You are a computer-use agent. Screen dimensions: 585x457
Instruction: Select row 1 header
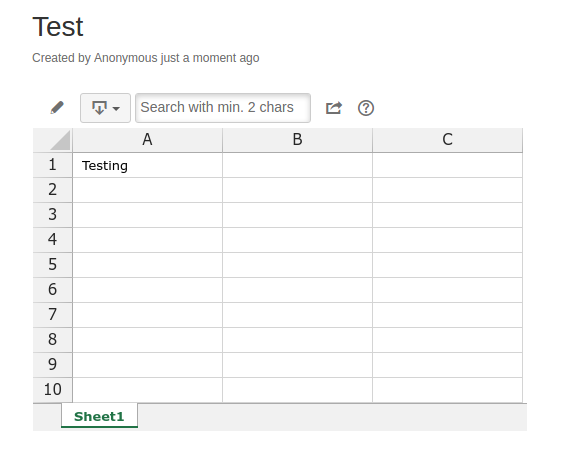click(53, 165)
